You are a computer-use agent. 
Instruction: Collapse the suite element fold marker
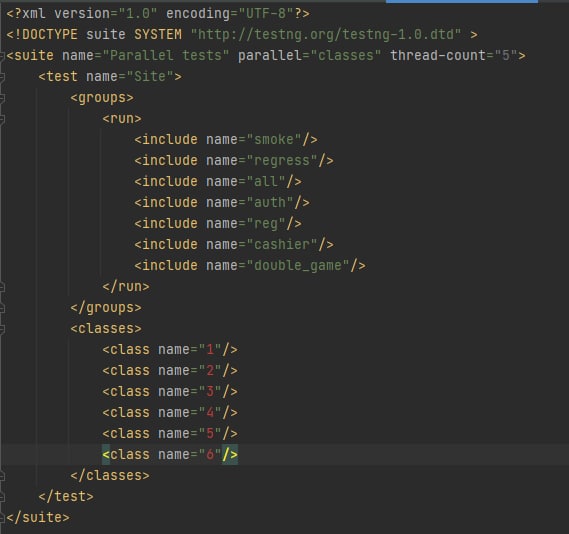coord(2,56)
